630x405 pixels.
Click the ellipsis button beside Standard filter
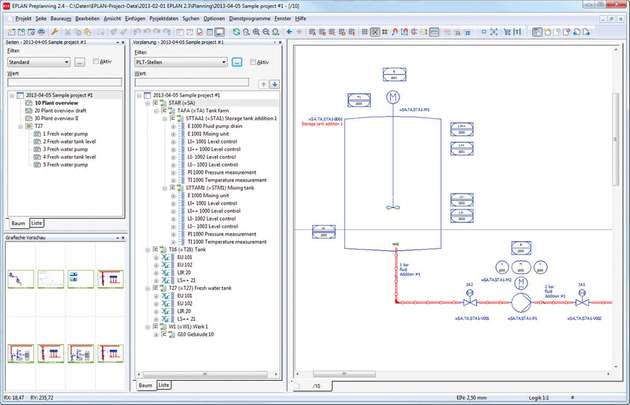[80, 62]
